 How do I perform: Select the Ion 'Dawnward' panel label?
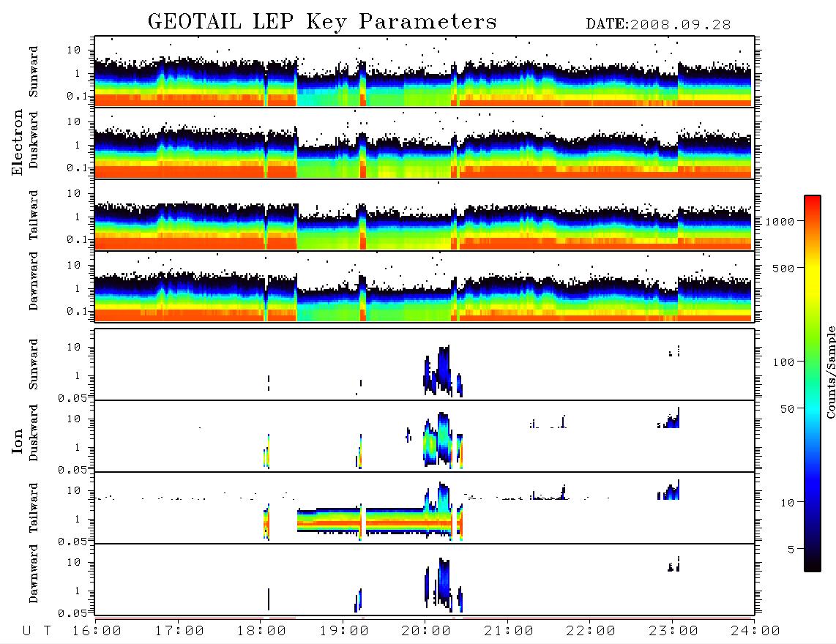34,574
